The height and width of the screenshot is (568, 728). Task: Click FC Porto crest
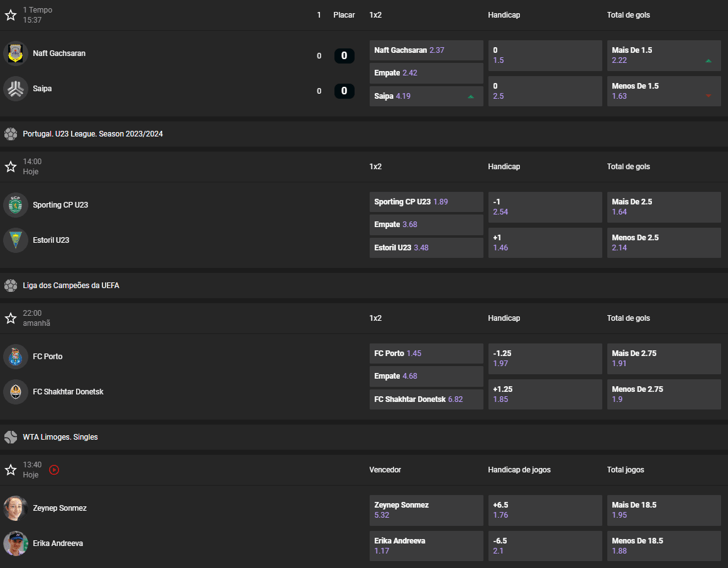tap(16, 357)
